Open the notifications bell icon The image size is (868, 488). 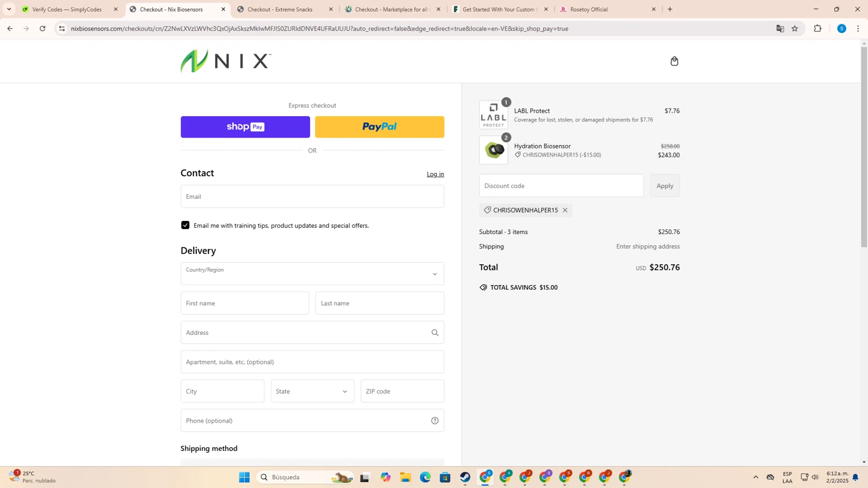[855, 477]
